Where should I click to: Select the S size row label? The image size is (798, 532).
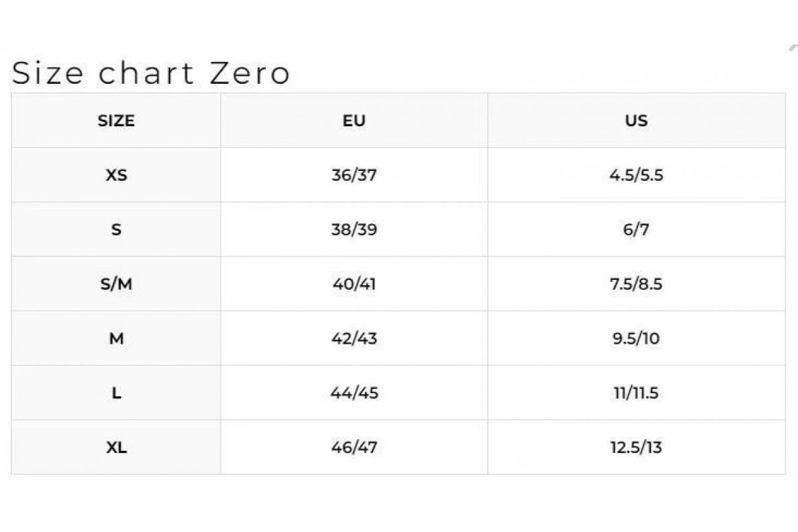116,230
